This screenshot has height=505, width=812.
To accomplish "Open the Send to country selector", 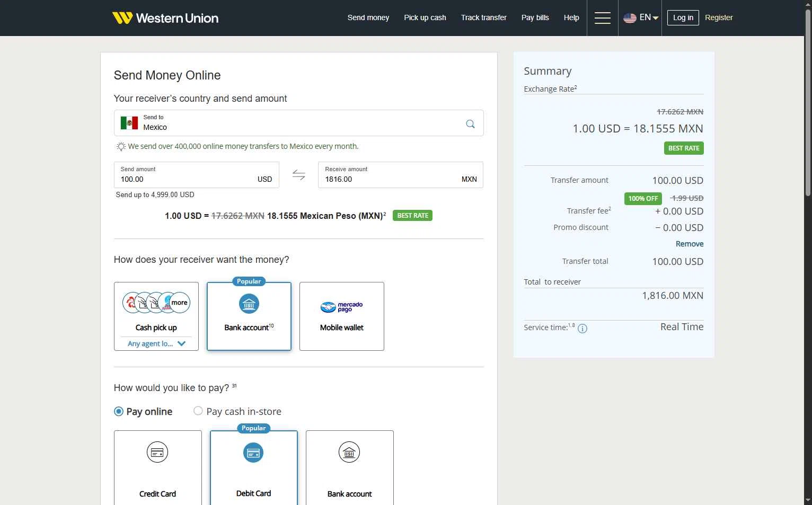I will click(x=299, y=123).
